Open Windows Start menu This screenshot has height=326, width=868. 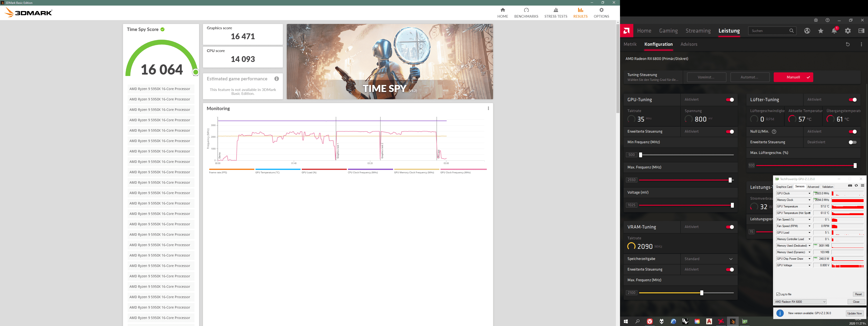pyautogui.click(x=626, y=321)
